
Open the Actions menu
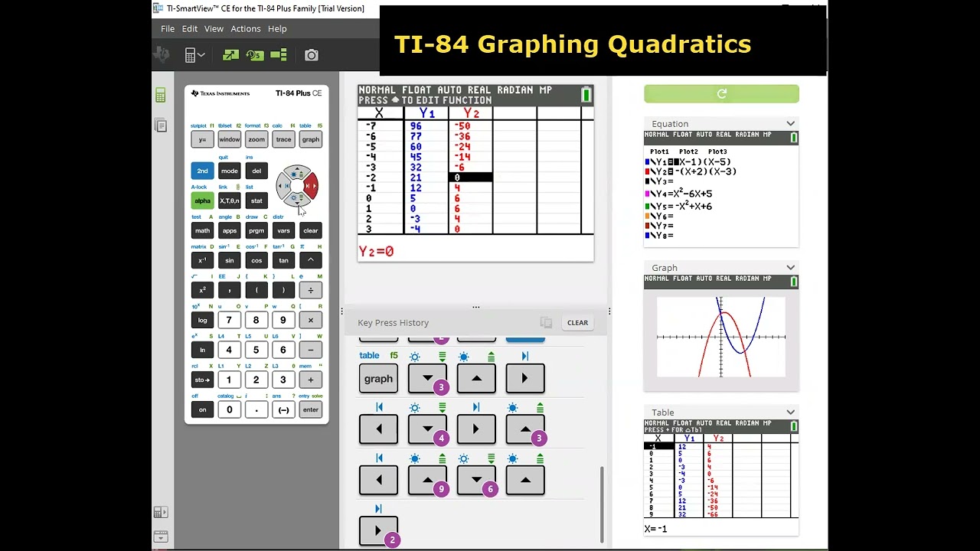coord(246,28)
